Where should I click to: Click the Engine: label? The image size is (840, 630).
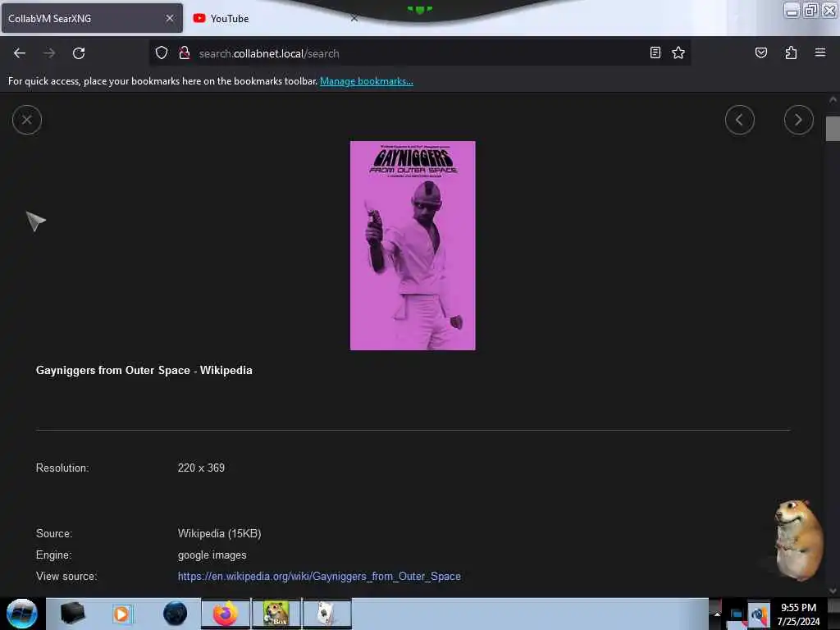click(x=53, y=555)
